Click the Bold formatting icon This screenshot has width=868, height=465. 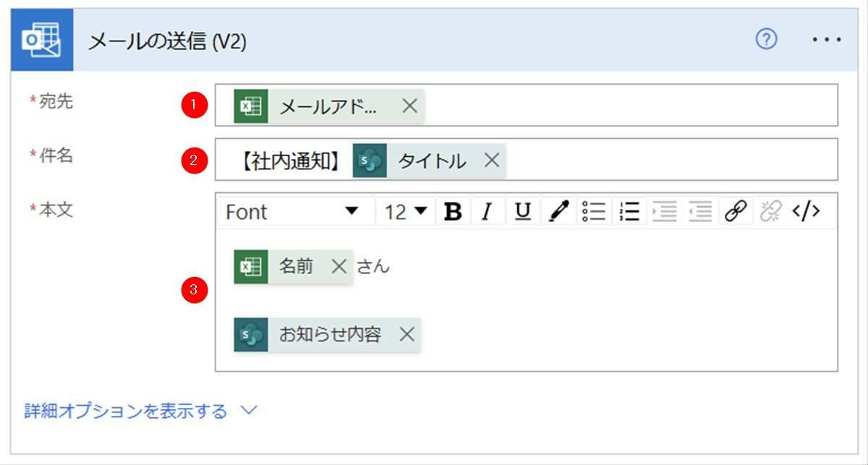(x=453, y=212)
